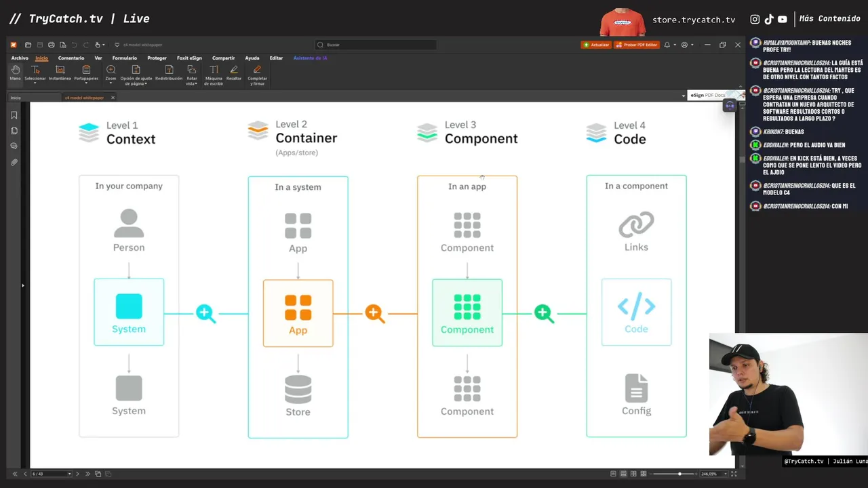Click the Zoom magnifier tool

111,73
